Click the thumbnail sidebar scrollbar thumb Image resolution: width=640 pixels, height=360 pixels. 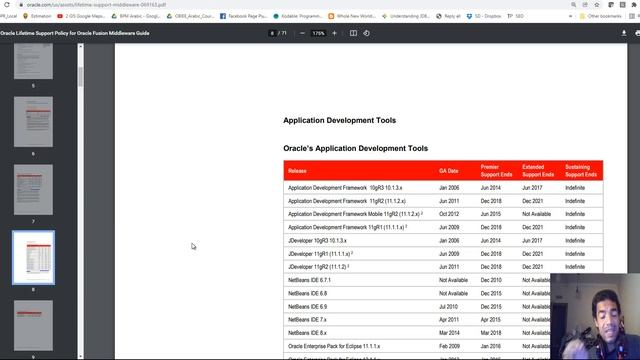[x=80, y=77]
